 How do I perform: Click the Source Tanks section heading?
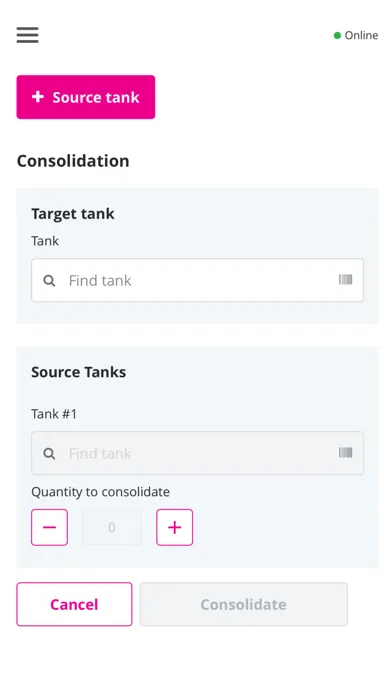coord(79,372)
